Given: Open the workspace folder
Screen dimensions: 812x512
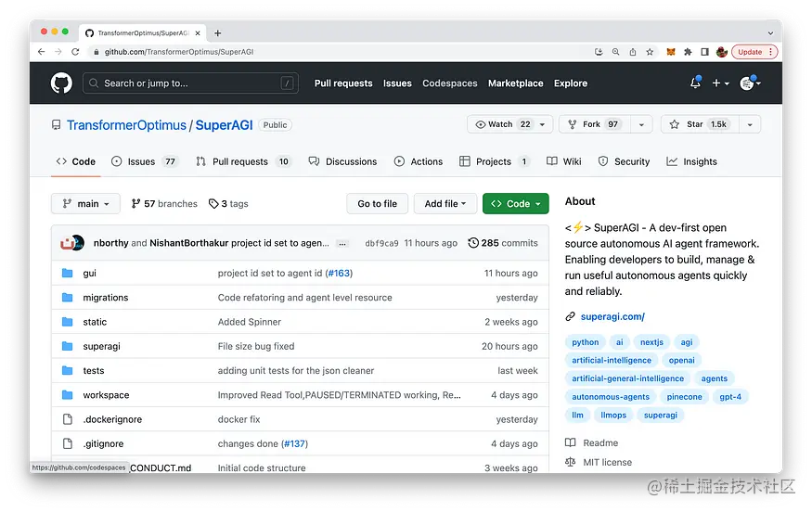Looking at the screenshot, I should tap(106, 395).
